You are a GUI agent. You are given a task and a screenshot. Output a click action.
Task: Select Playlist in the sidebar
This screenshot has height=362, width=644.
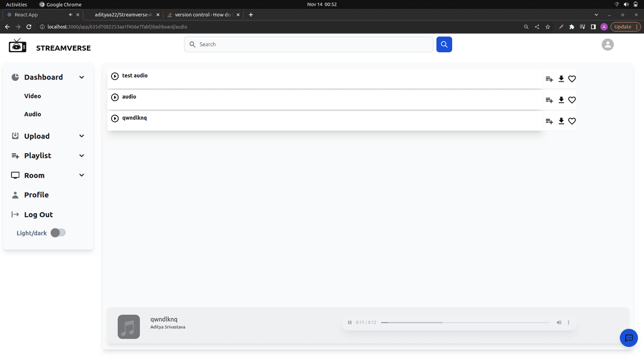coord(38,156)
